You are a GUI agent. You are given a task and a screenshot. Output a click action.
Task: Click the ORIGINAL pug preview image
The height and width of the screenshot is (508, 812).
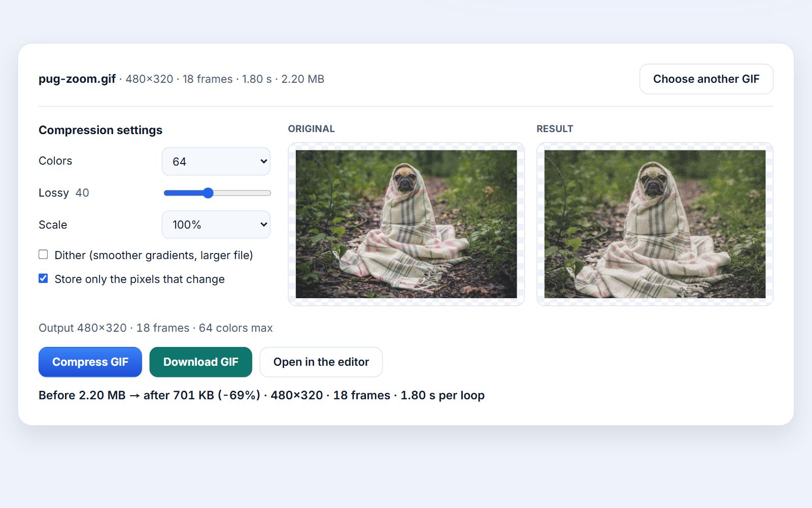tap(406, 224)
